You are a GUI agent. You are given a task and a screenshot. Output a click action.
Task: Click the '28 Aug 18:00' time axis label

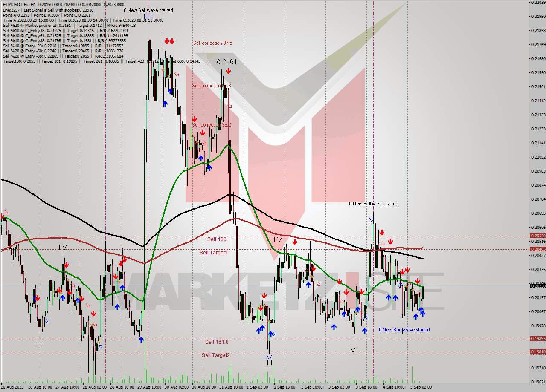pyautogui.click(x=122, y=387)
